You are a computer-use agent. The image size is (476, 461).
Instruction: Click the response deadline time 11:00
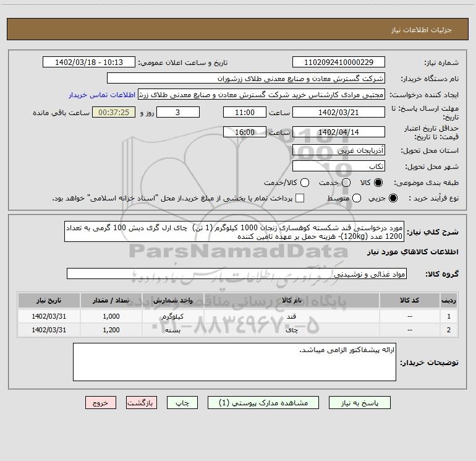click(x=245, y=112)
